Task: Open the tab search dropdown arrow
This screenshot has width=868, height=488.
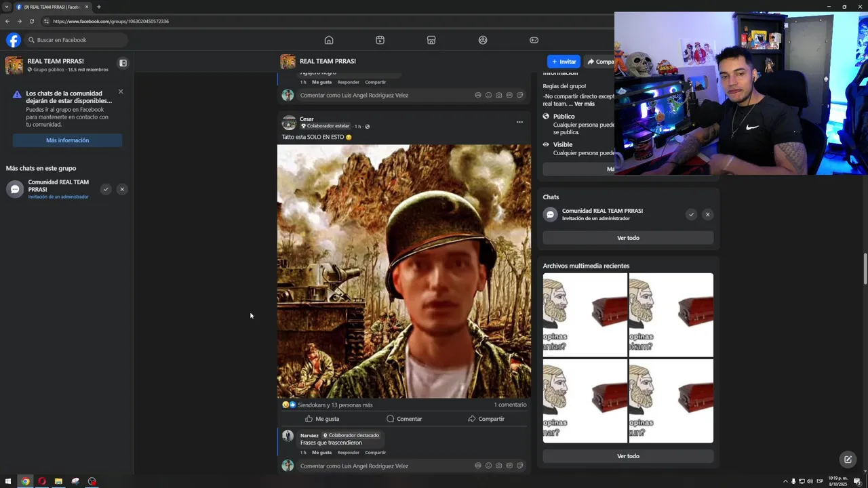Action: 7,7
